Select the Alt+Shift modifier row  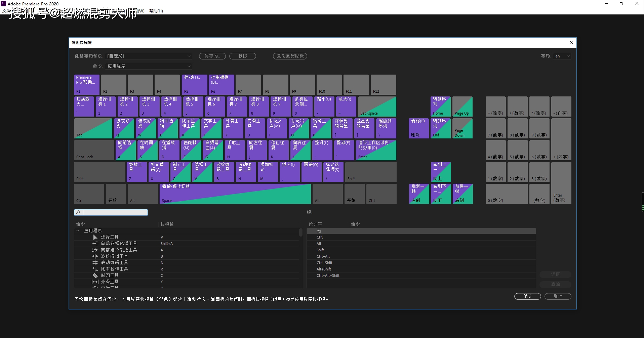[x=421, y=269]
